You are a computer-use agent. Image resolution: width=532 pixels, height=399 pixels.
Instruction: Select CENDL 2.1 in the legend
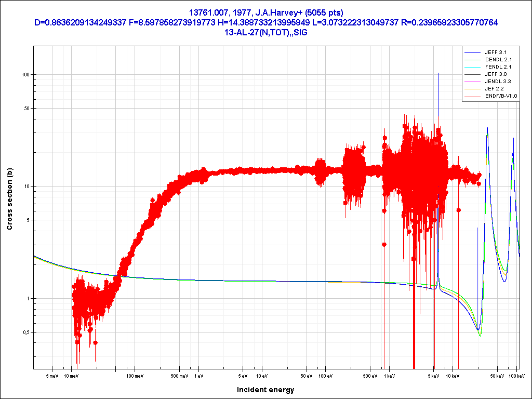coord(496,60)
